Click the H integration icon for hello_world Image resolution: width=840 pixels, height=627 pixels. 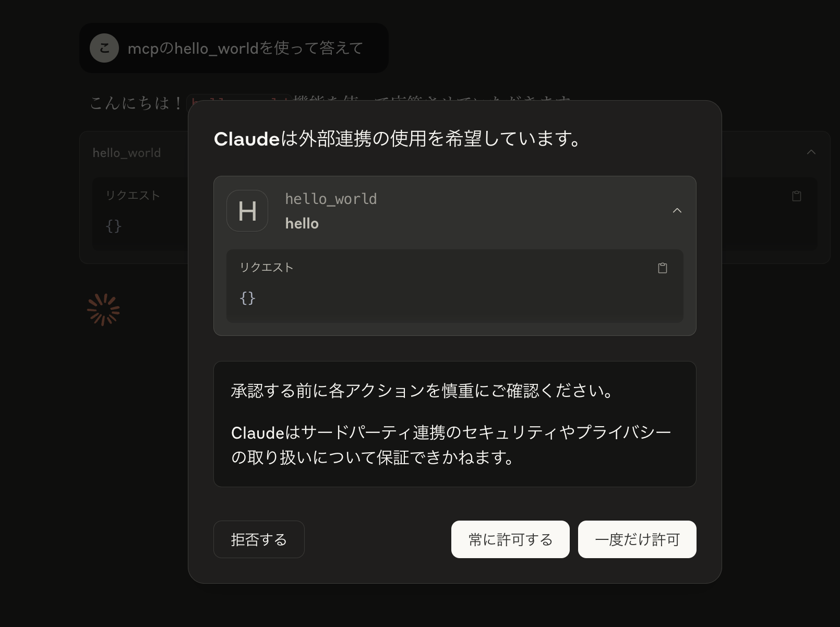pyautogui.click(x=247, y=211)
